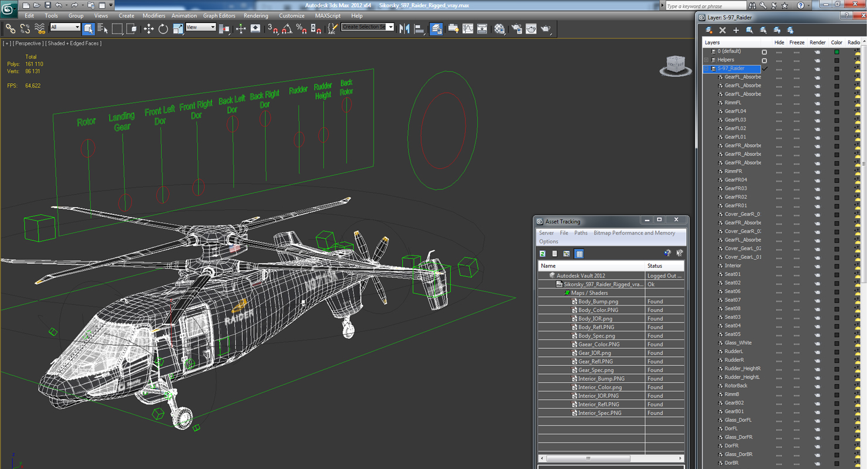
Task: Open the quick access toolbar dropdown arrow
Action: (x=110, y=5)
